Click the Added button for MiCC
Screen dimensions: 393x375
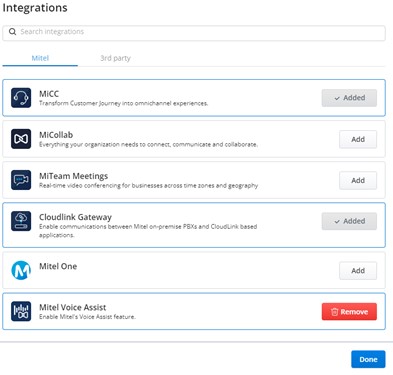pyautogui.click(x=349, y=98)
